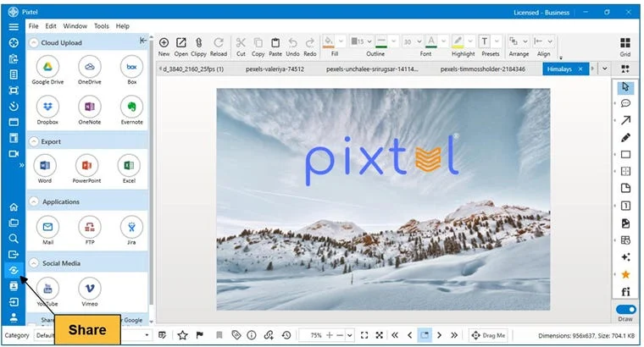Viewport: 644px width, 347px height.
Task: Toggle the flag marker in bottom bar
Action: pos(200,335)
